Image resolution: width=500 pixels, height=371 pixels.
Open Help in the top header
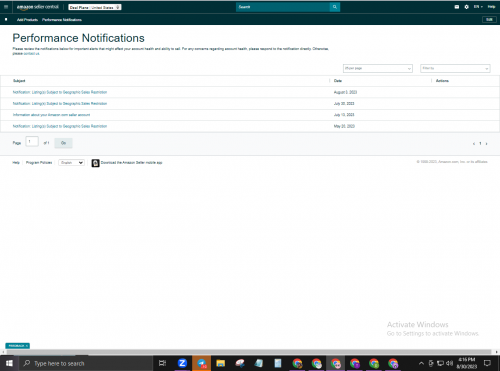pyautogui.click(x=491, y=7)
